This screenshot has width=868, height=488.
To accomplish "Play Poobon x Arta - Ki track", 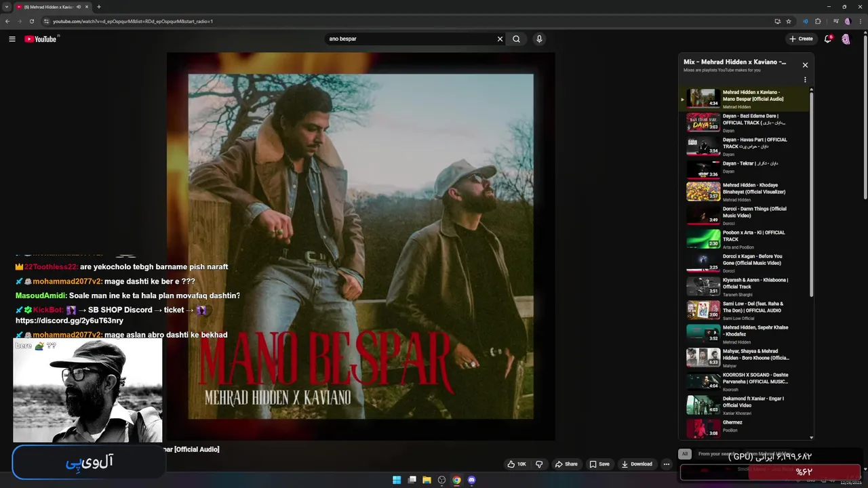I will point(745,239).
